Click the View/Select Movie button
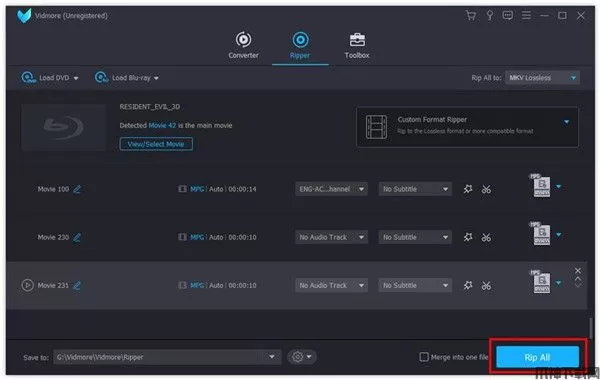 [156, 144]
